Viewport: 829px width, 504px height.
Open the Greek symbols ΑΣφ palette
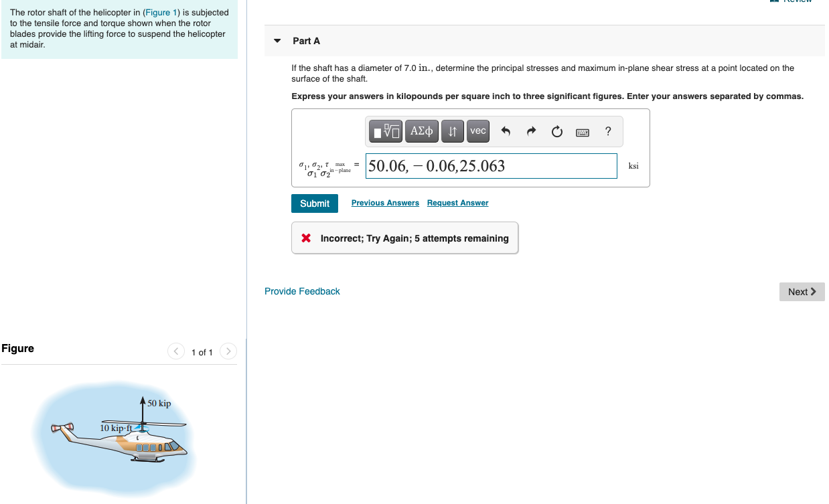(422, 131)
